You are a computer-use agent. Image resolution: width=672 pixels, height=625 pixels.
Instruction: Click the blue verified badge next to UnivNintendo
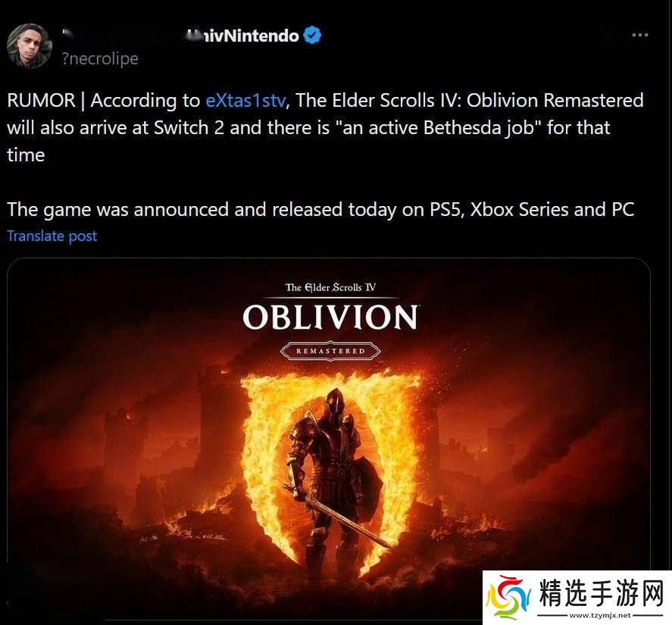point(312,35)
